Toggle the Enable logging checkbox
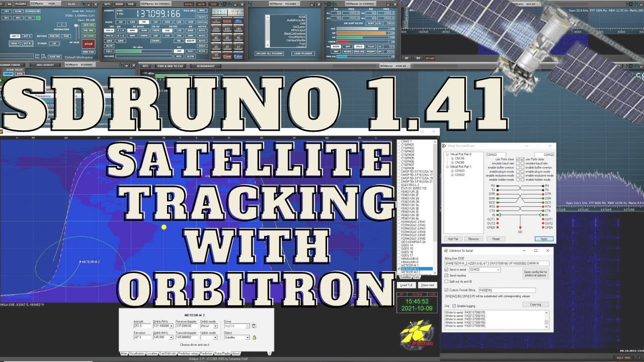 454,306
